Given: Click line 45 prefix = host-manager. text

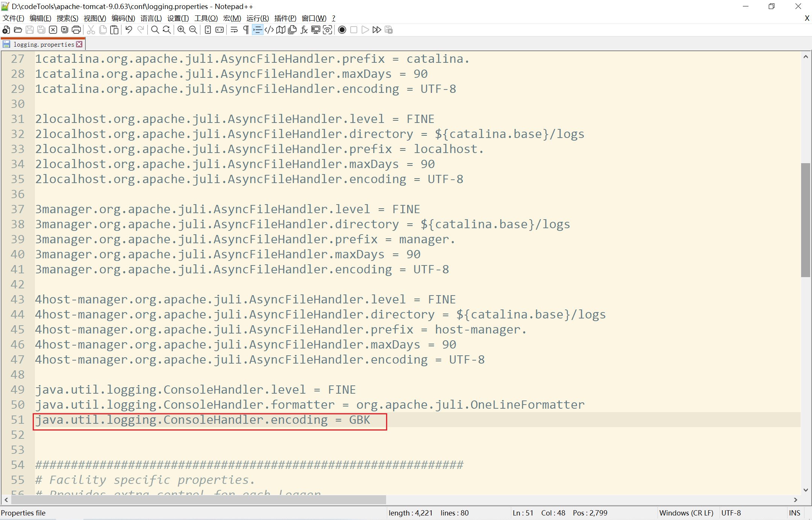Looking at the screenshot, I should click(281, 330).
